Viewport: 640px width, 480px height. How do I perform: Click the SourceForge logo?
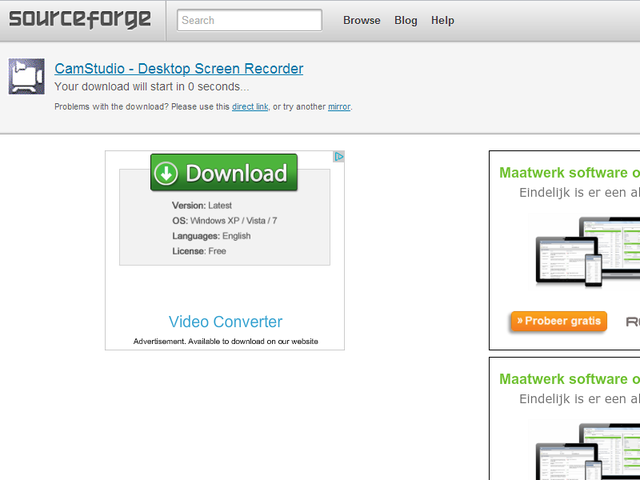80,20
